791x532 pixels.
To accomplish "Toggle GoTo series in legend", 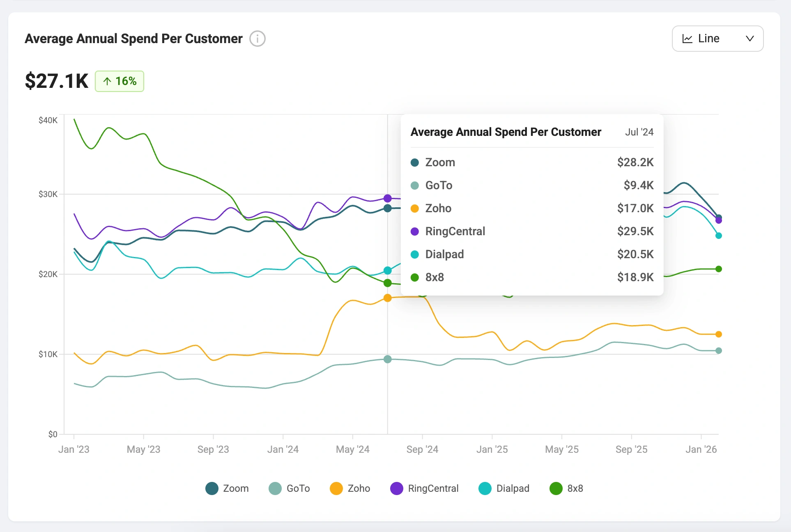I will pos(289,488).
